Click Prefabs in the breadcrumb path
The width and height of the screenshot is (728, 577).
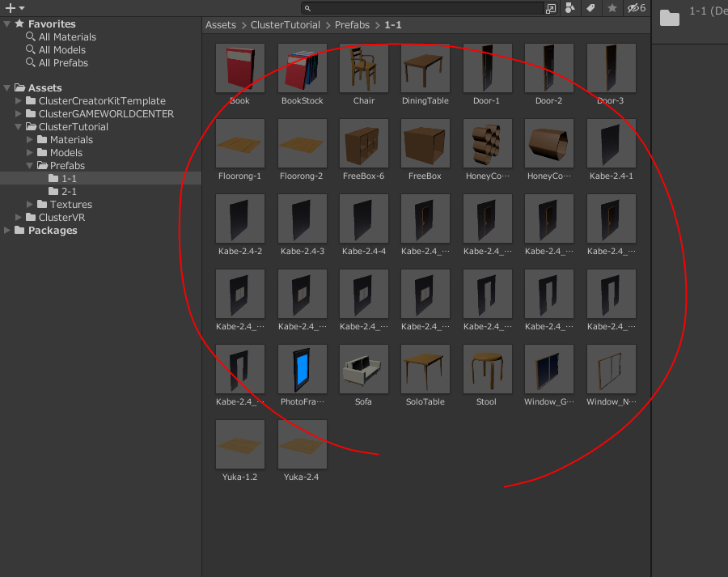(352, 25)
